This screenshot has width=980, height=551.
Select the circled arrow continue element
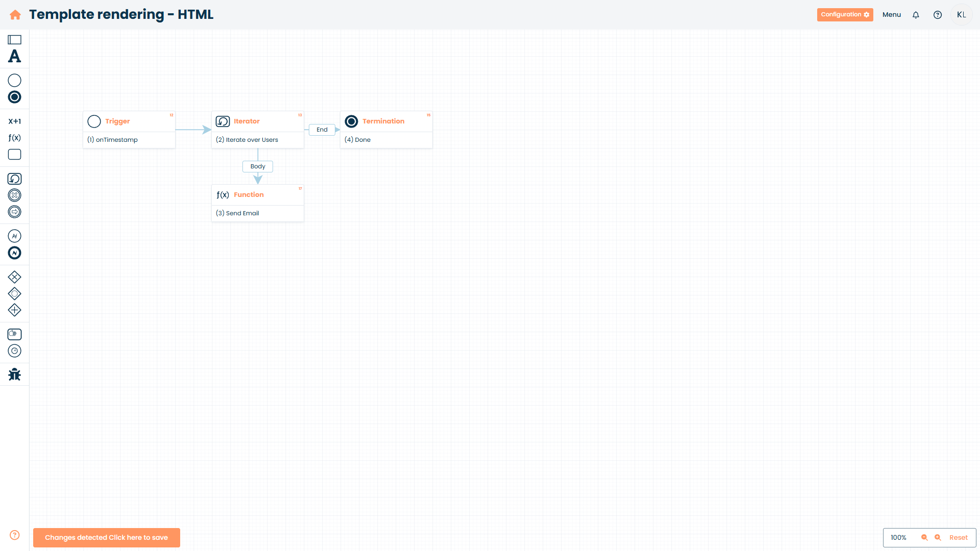tap(14, 212)
